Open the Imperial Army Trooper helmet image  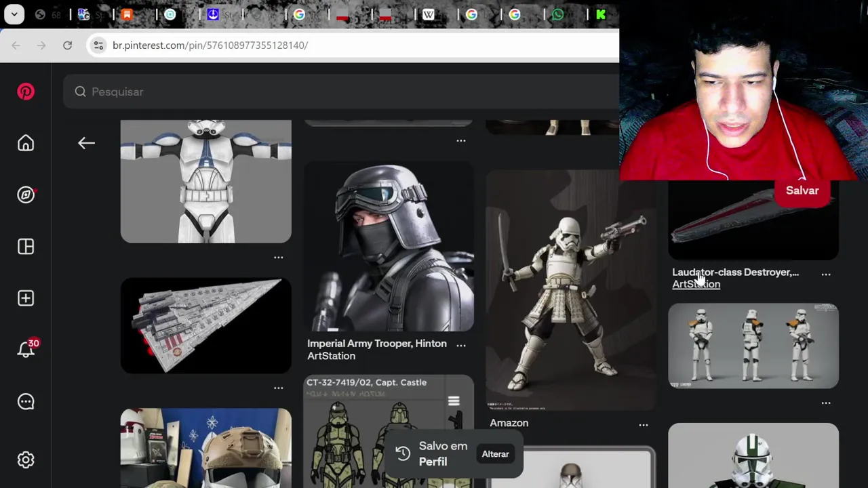tap(389, 246)
